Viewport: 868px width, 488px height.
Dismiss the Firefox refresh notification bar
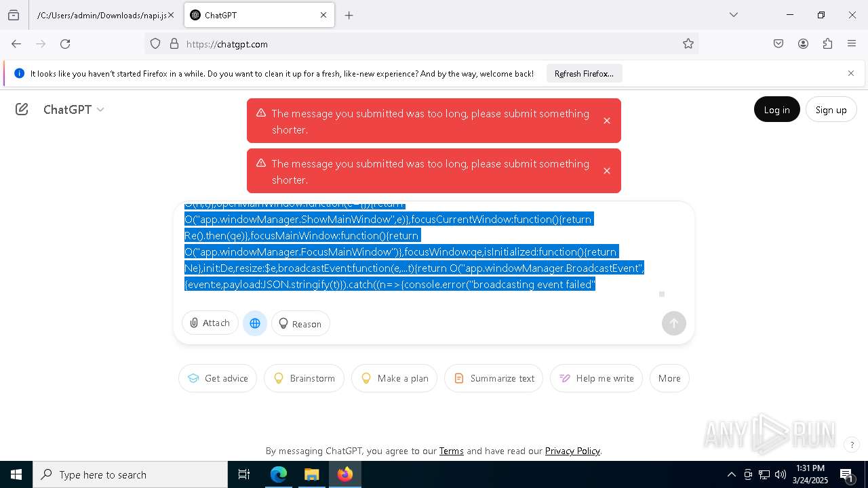pos(851,73)
